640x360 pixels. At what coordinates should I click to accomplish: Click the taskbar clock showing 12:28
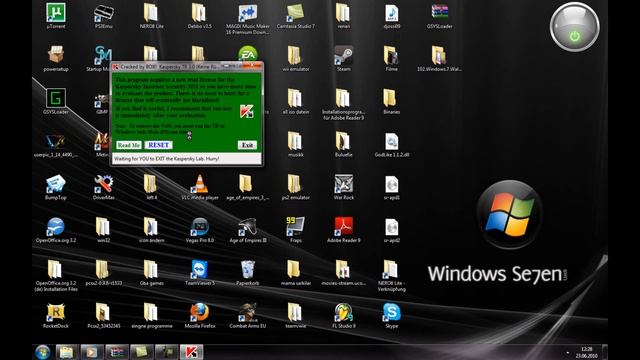coord(587,352)
